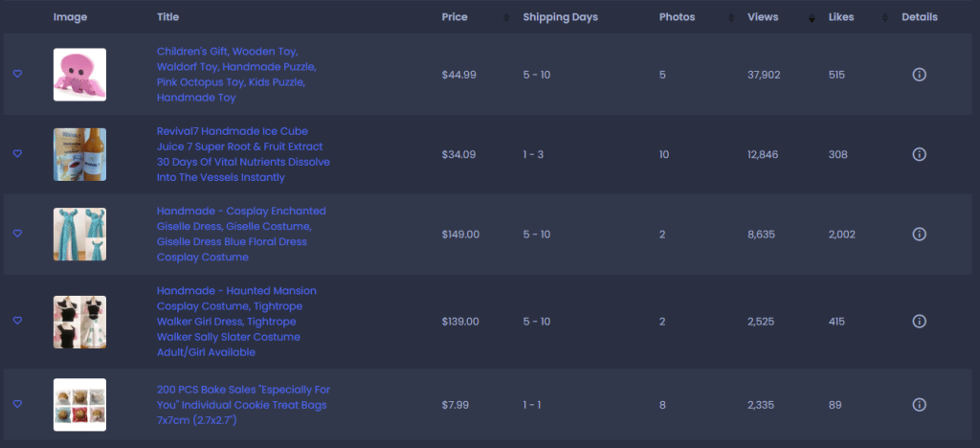Favorite the Pink Octopus Toy listing
Screen dimensions: 980x448
17,74
